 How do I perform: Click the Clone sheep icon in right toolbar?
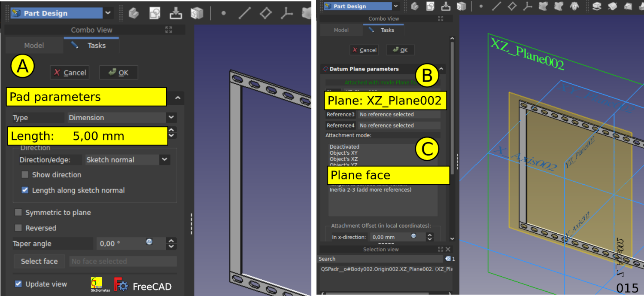(x=574, y=6)
